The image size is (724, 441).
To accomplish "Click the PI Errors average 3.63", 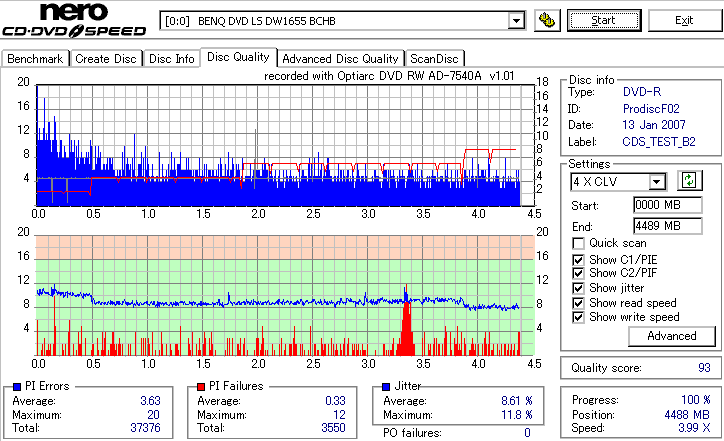I will [150, 401].
